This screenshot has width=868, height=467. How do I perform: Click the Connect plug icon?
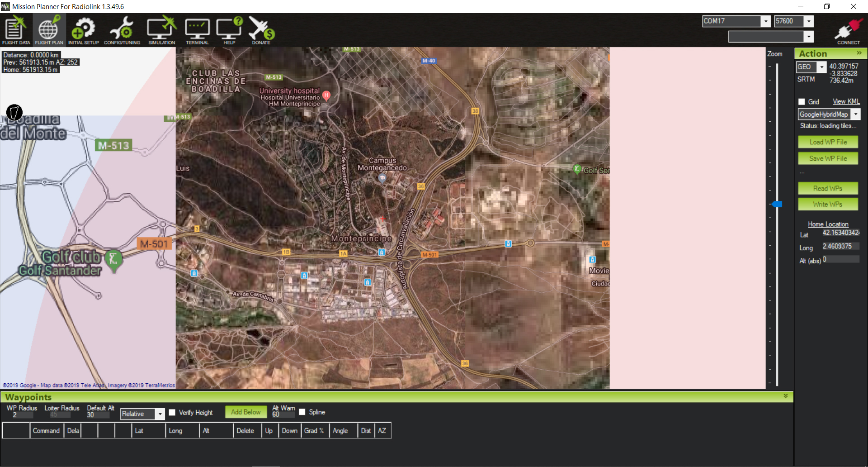pyautogui.click(x=848, y=30)
